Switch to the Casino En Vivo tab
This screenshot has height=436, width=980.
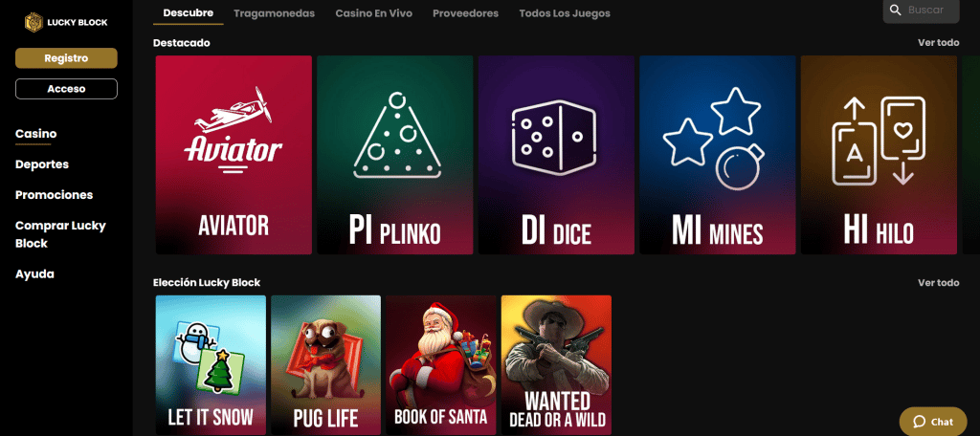coord(374,13)
